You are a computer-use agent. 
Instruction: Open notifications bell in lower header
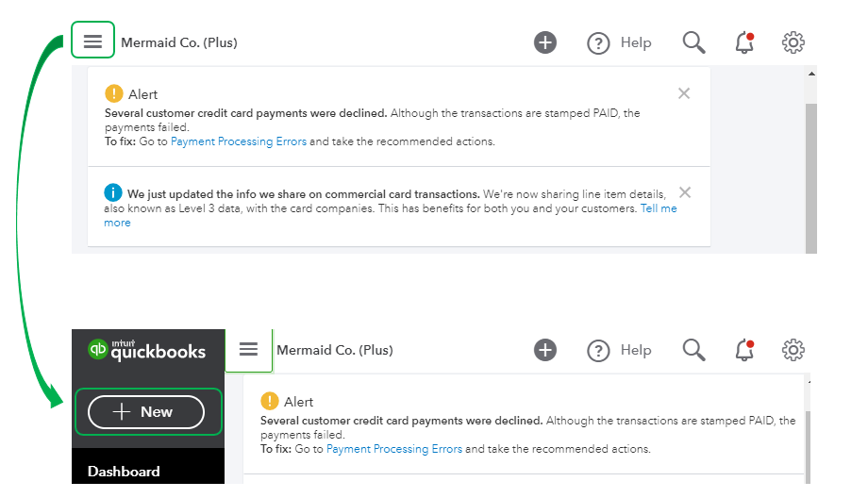pyautogui.click(x=744, y=350)
